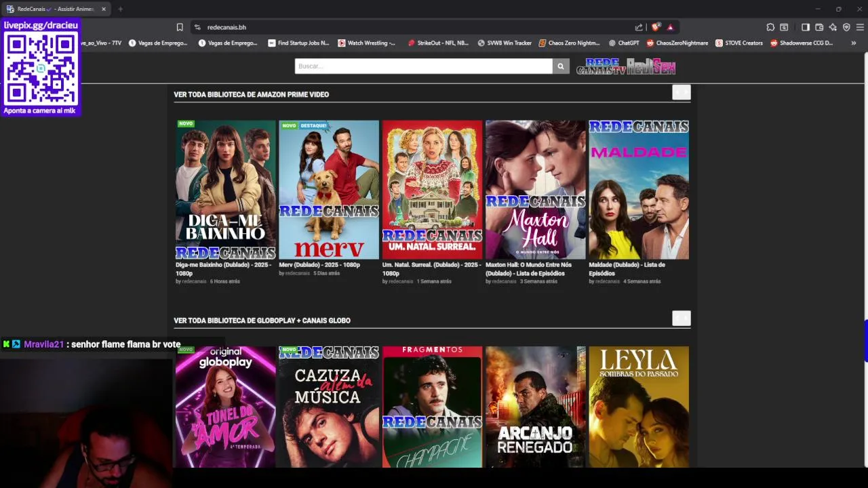Open Maldade series poster
868x488 pixels.
639,190
